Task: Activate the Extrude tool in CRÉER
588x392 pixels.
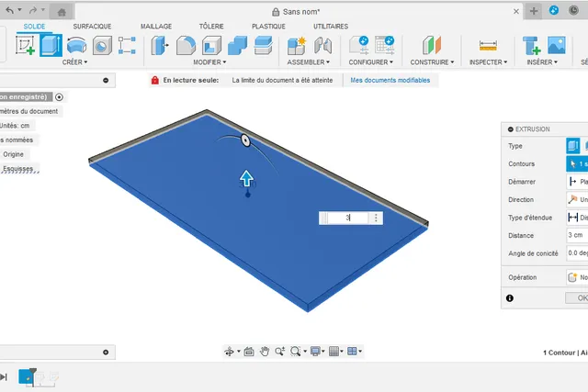Action: pos(51,45)
